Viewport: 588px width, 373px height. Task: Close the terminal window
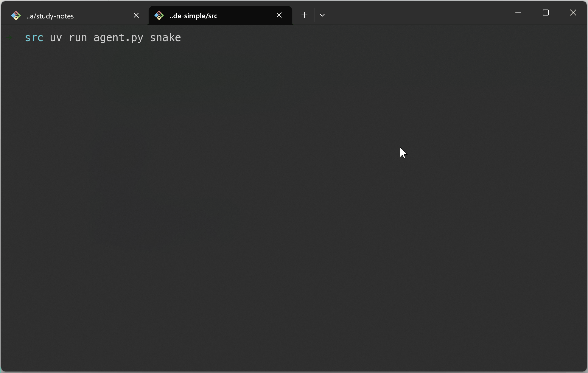tap(573, 13)
